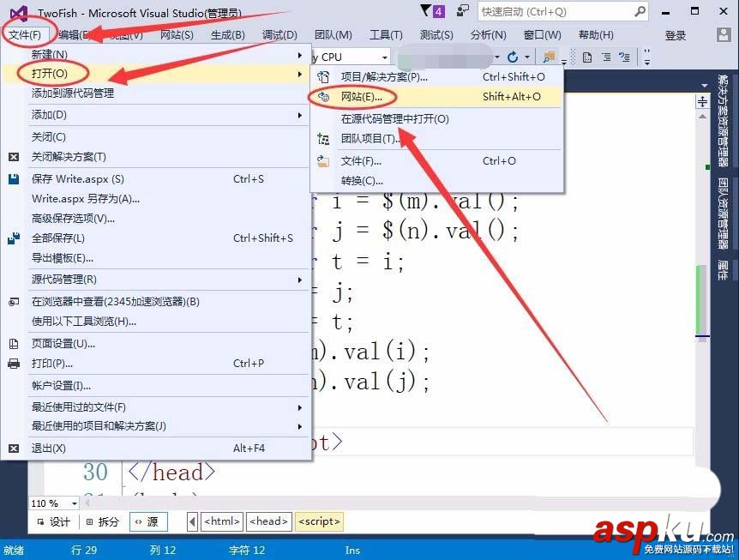Viewport: 739px width, 560px height.
Task: Click the search magnifier in the Quick Launch box
Action: (639, 11)
